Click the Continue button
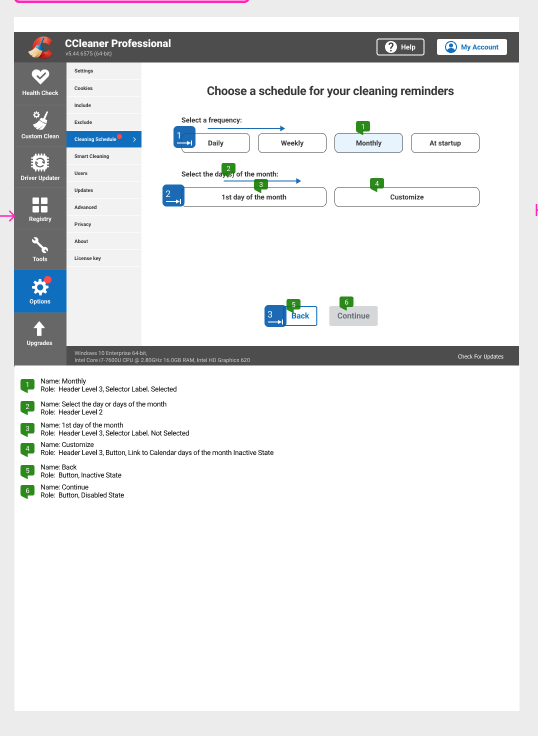 click(x=353, y=316)
